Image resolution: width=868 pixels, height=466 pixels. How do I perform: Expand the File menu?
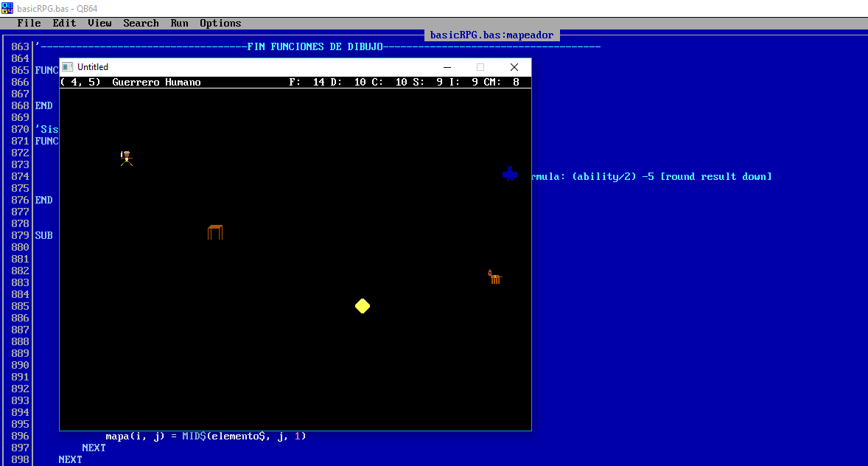click(x=29, y=23)
